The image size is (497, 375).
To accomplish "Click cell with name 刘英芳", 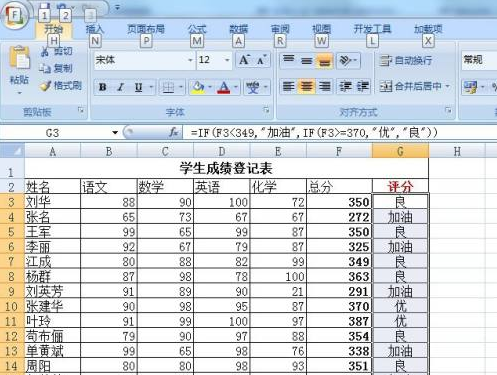I will [x=52, y=291].
